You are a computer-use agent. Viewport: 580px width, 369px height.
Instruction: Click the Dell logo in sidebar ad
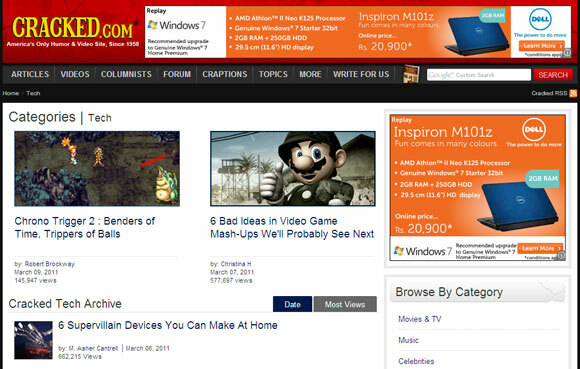[x=534, y=129]
